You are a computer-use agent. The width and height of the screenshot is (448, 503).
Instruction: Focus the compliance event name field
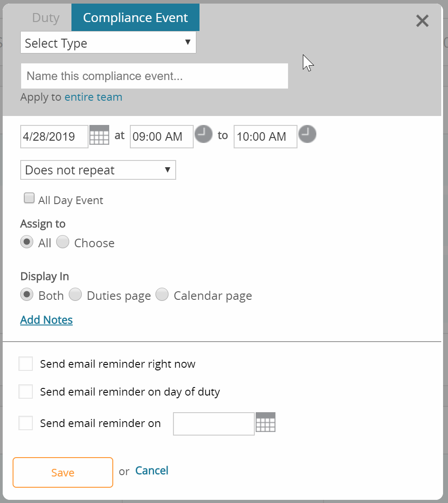pyautogui.click(x=155, y=76)
